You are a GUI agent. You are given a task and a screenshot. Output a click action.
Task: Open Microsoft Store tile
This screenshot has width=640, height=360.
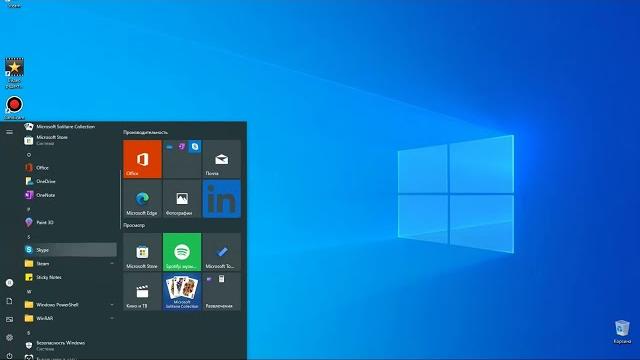(142, 252)
